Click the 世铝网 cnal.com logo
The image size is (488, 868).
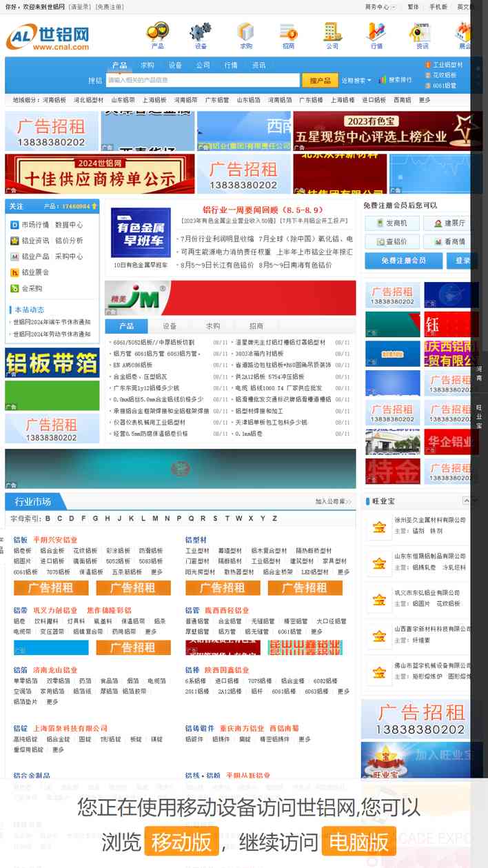pyautogui.click(x=48, y=38)
